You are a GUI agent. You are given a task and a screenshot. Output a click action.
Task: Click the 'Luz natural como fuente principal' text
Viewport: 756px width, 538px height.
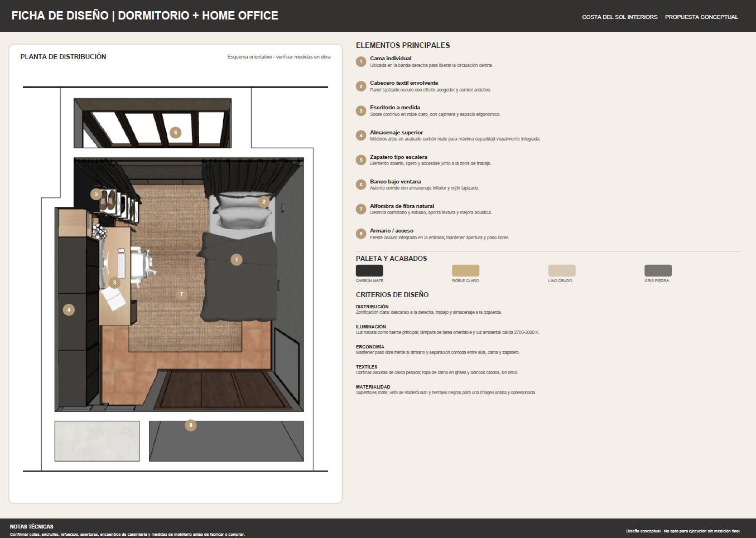(447, 332)
